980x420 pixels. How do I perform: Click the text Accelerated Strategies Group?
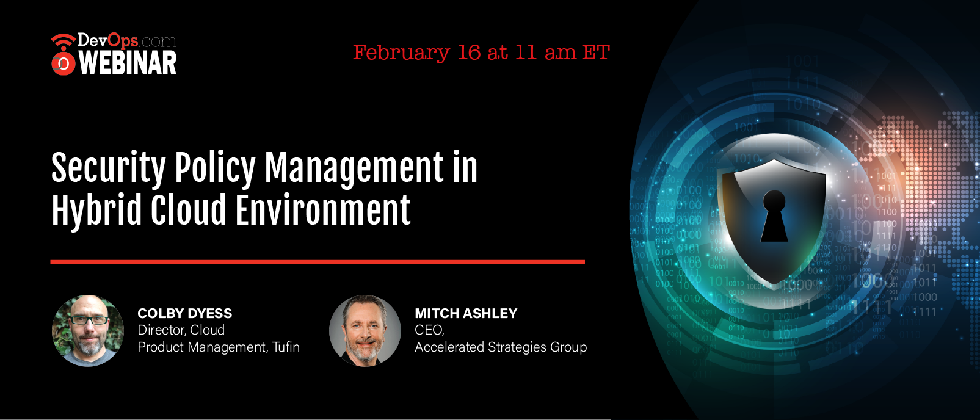click(x=501, y=347)
